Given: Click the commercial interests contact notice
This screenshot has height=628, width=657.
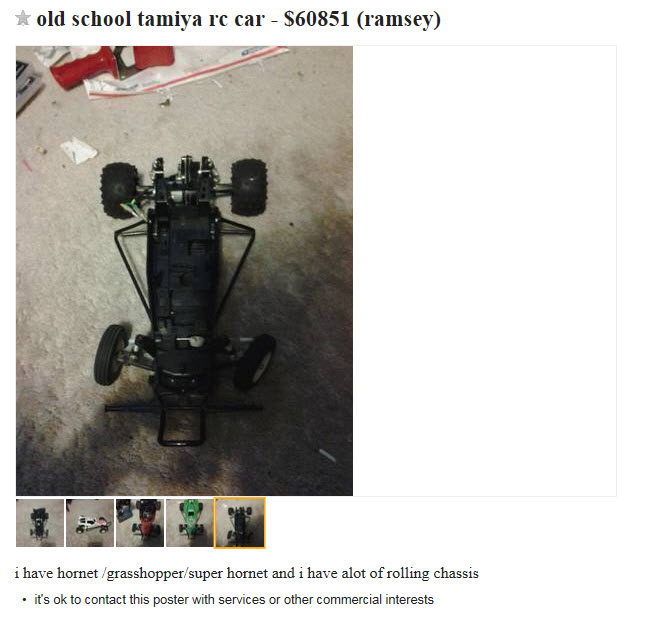Looking at the screenshot, I should click(234, 600).
